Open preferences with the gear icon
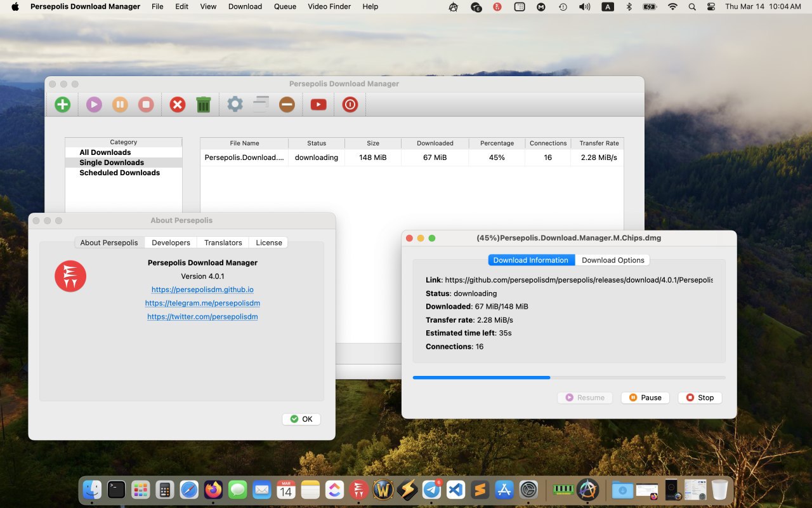Screen dimensions: 812x508 (235, 105)
